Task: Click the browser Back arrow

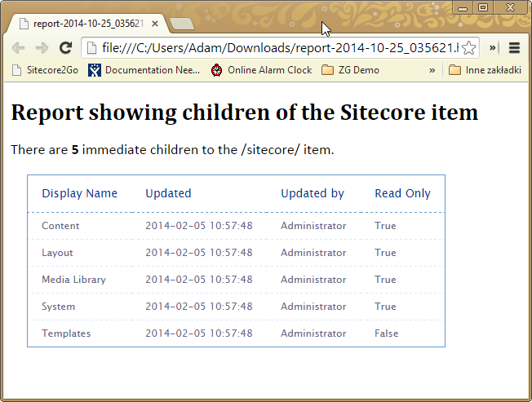Action: tap(18, 47)
